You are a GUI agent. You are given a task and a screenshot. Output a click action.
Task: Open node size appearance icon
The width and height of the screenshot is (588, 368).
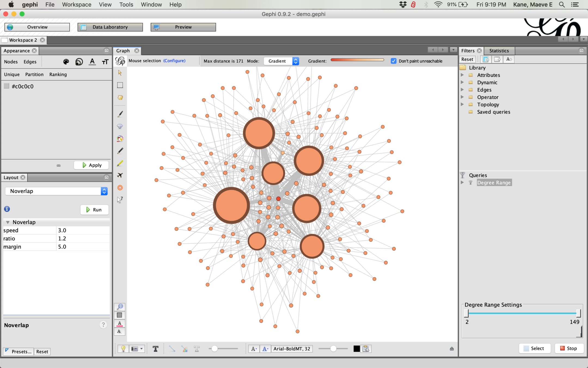(79, 62)
